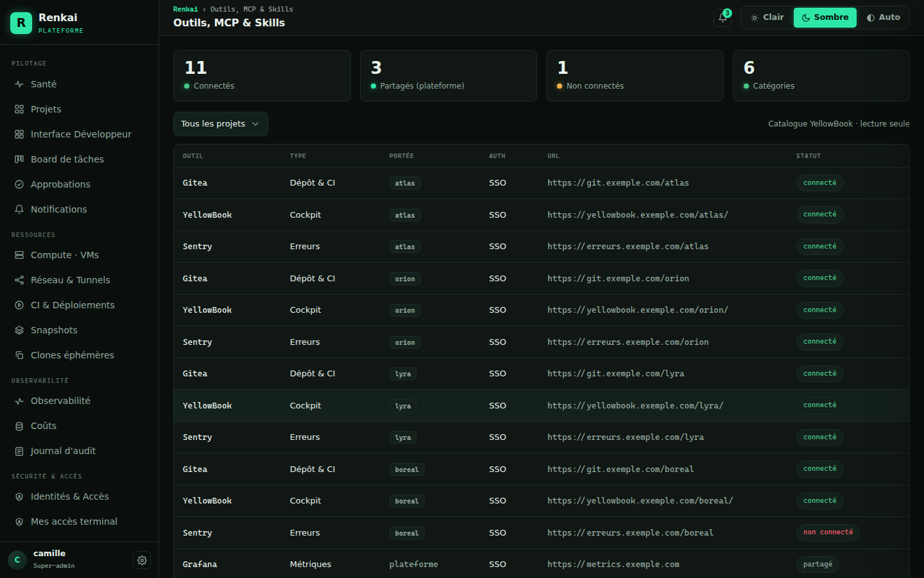Click the Catégories stat card
The width and height of the screenshot is (924, 578).
pos(821,76)
